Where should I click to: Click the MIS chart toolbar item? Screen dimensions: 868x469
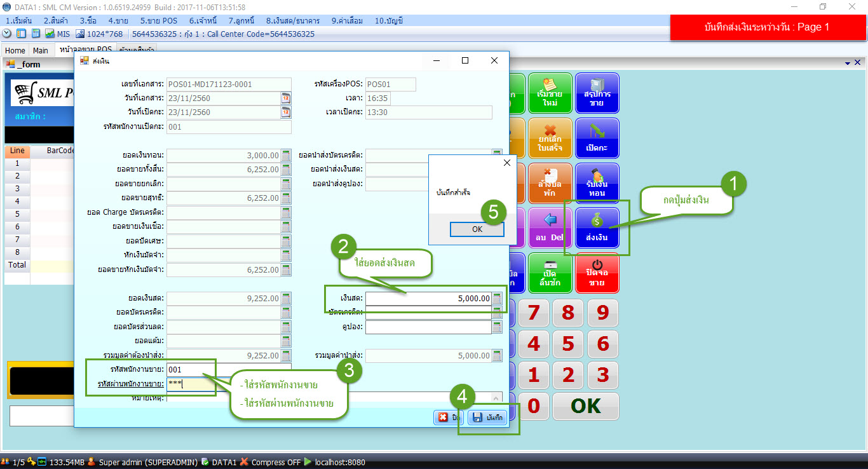[x=57, y=34]
